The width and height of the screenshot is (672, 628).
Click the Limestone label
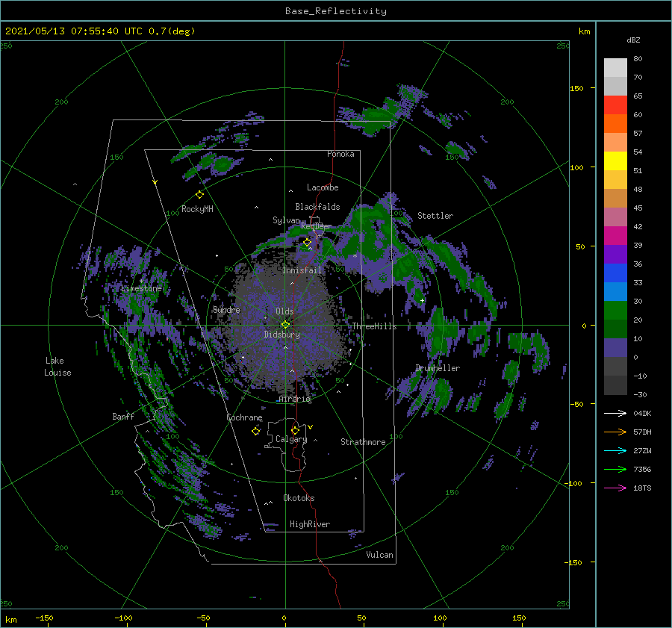coord(141,288)
